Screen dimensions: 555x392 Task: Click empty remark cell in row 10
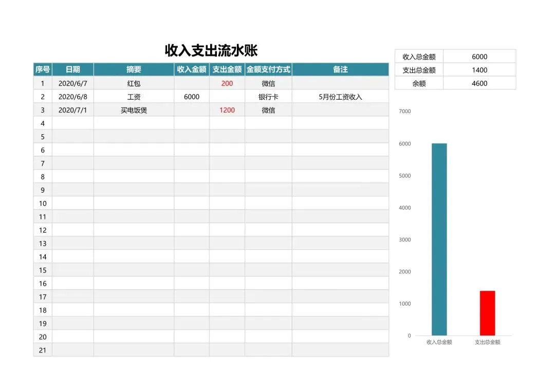[341, 203]
